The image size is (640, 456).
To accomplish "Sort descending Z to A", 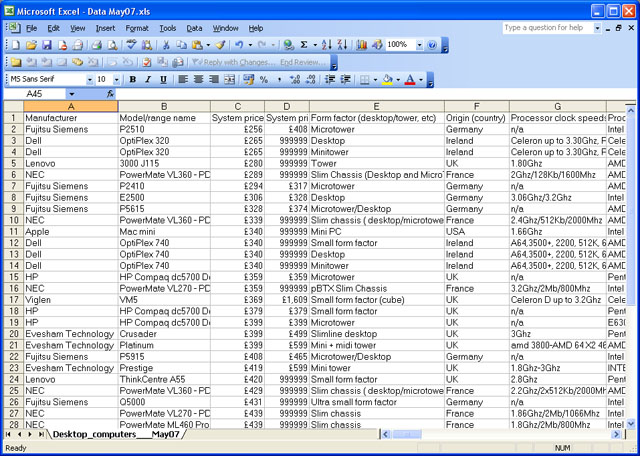I will point(342,45).
